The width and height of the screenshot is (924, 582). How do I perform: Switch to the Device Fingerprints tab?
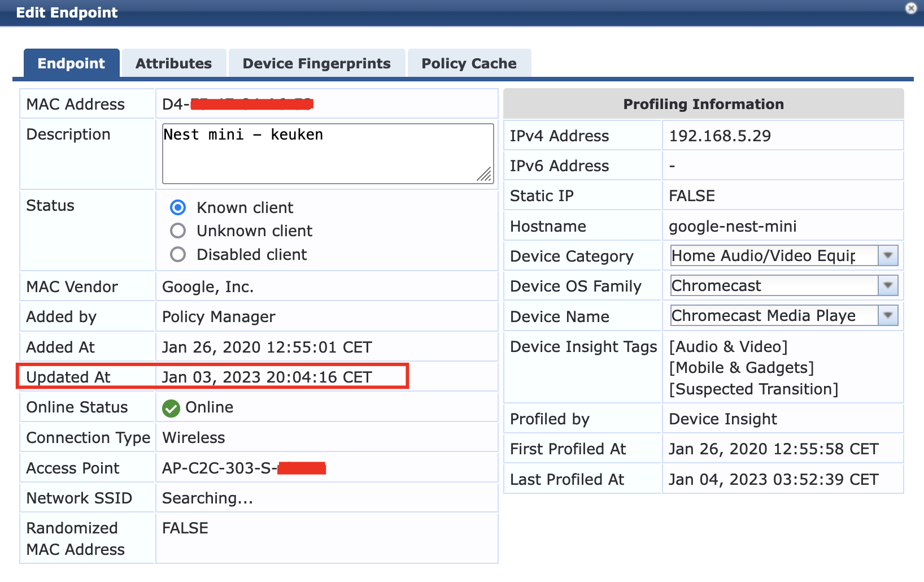click(316, 63)
